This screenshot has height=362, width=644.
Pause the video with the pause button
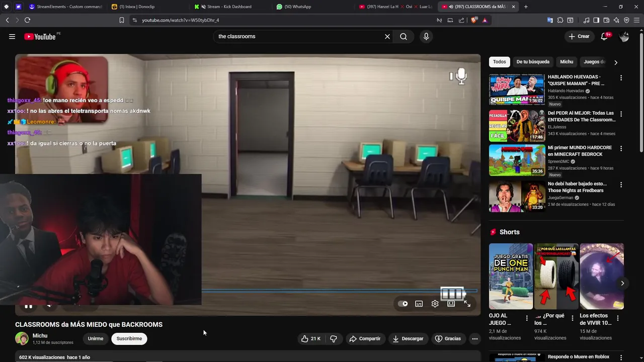coord(29,305)
